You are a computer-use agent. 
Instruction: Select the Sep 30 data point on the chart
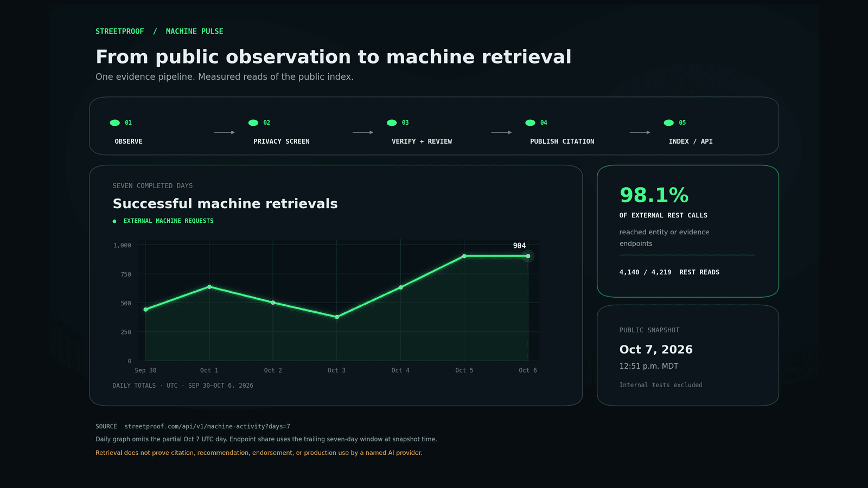[145, 310]
